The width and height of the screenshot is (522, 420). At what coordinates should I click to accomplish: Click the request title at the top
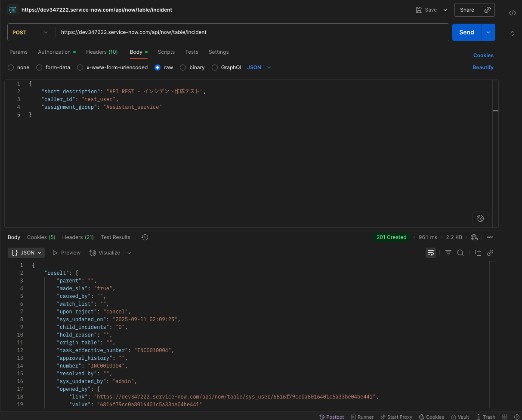click(x=97, y=10)
